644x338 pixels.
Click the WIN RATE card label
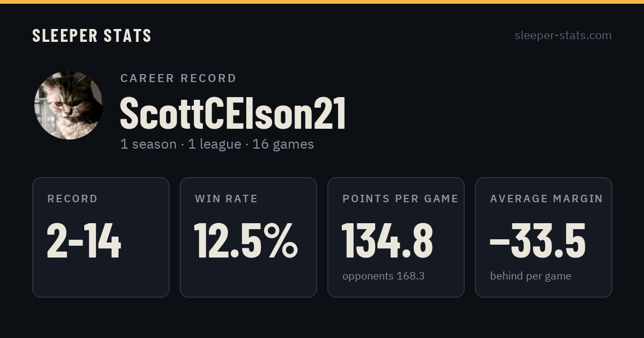pos(226,199)
